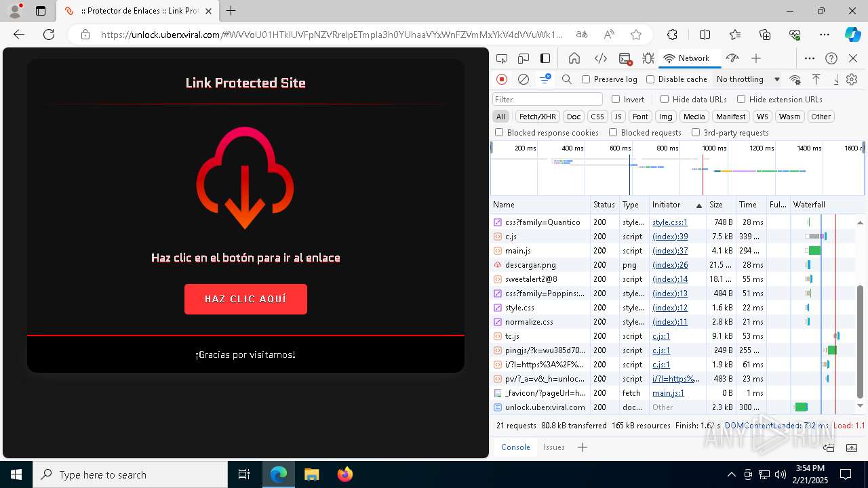Check the Invert filter checkbox
This screenshot has height=488, width=868.
pyautogui.click(x=616, y=99)
